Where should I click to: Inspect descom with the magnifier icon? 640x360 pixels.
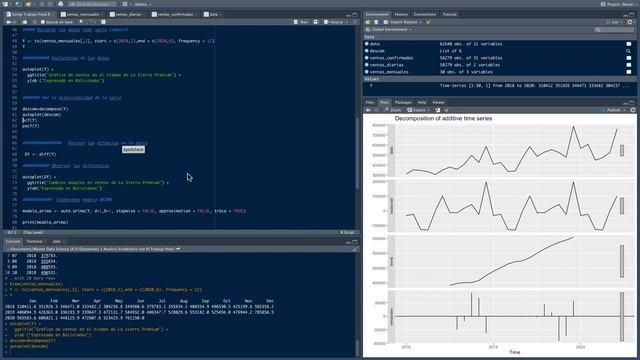(629, 51)
